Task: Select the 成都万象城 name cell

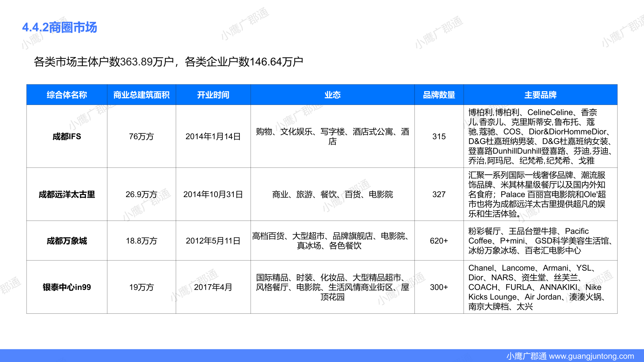Action: coord(67,241)
